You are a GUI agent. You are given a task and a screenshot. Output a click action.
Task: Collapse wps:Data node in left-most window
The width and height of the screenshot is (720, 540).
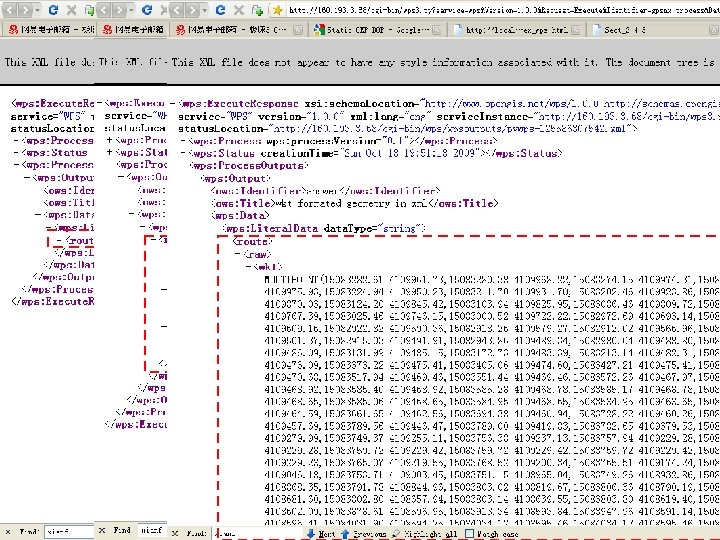(x=38, y=214)
